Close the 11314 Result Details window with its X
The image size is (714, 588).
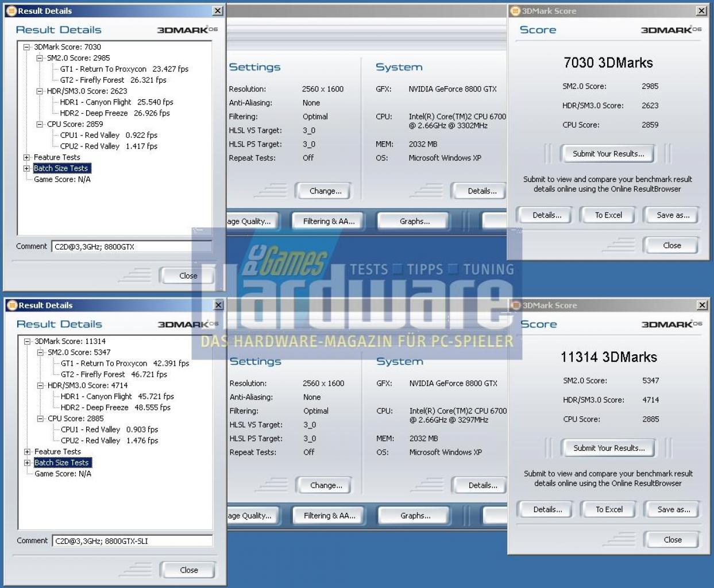pos(218,305)
